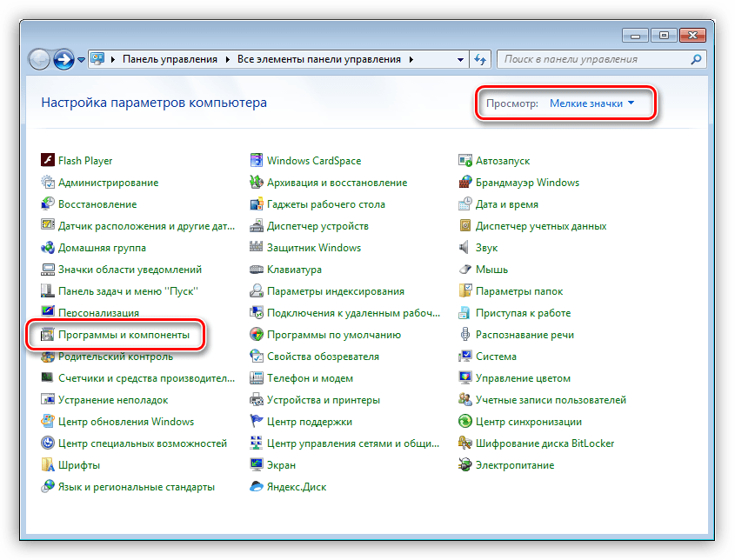Screen dimensions: 735x560
Task: Open the Мышь icon
Action: pyautogui.click(x=465, y=270)
